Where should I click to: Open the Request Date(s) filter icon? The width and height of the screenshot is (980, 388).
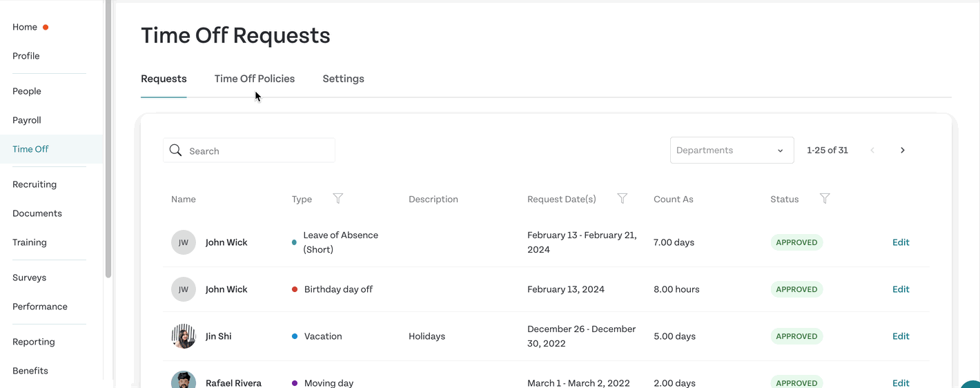click(623, 199)
